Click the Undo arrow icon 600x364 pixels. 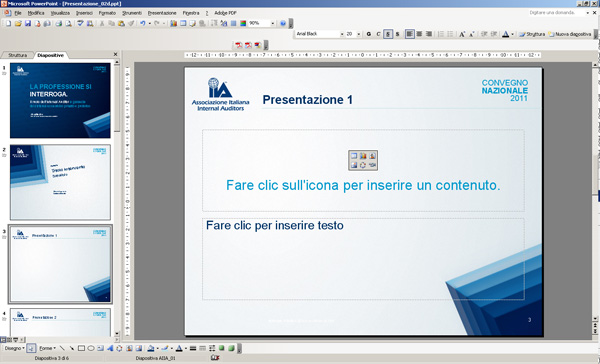[x=142, y=23]
